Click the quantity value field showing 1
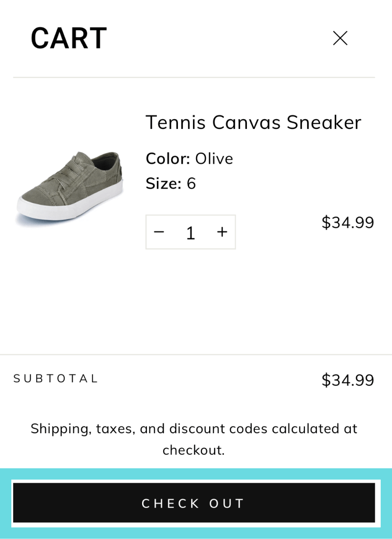The image size is (392, 539). coord(191,233)
